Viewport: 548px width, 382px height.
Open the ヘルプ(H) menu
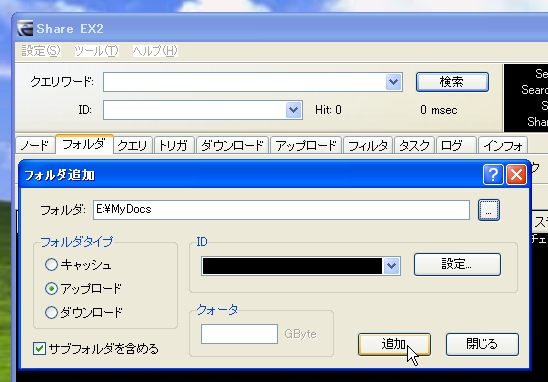154,51
